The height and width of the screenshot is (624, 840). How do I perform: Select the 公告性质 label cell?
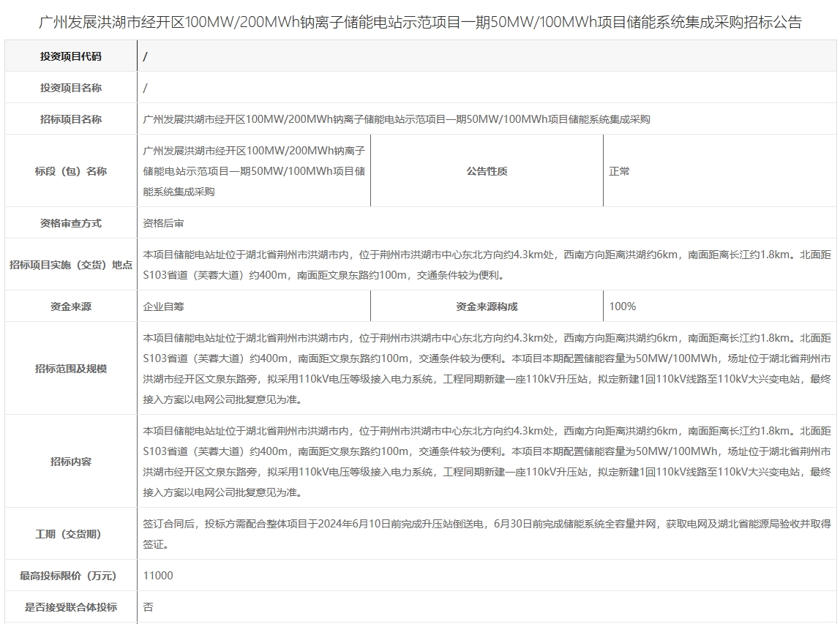coord(487,171)
